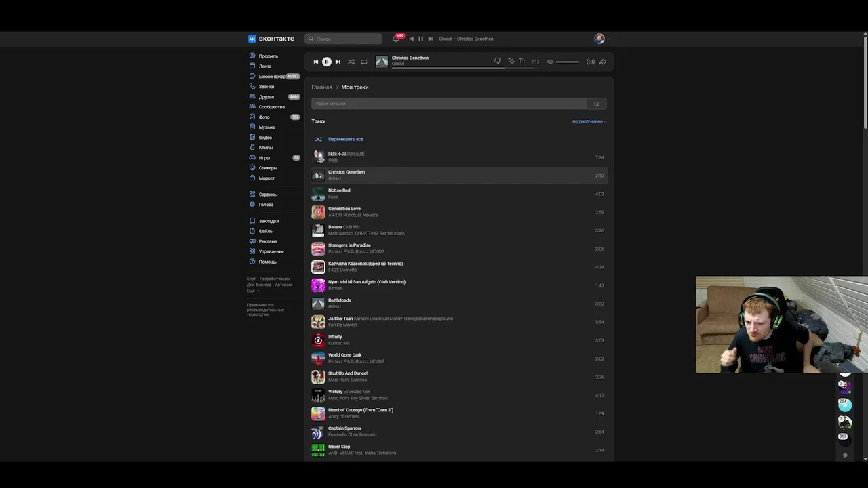Go to Главная breadcrumb link
This screenshot has width=868, height=488.
point(322,87)
